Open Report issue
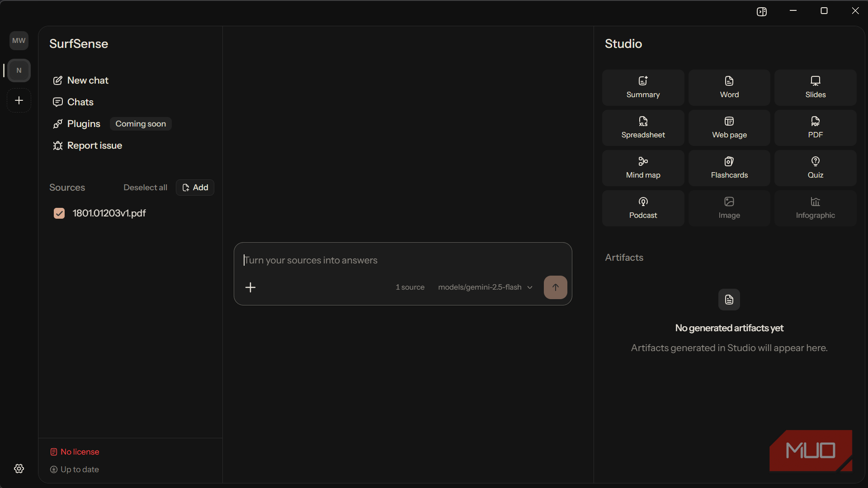The height and width of the screenshot is (488, 868). 88,145
